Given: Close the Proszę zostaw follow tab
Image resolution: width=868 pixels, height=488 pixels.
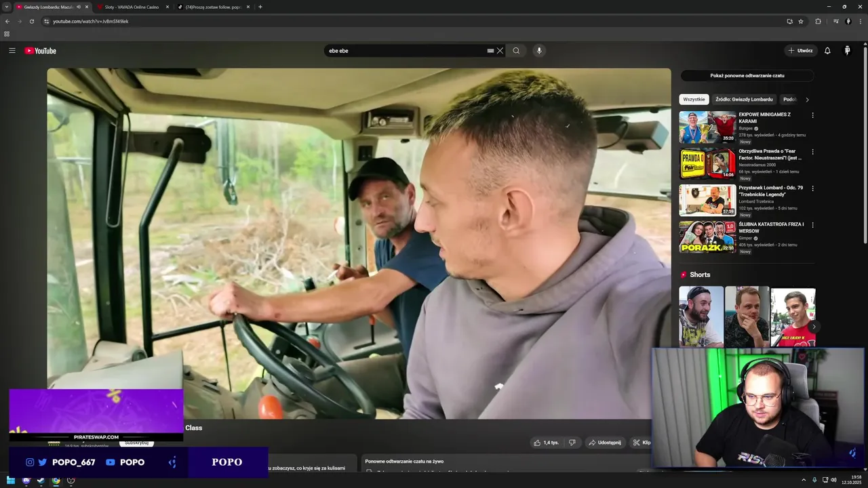Looking at the screenshot, I should 248,7.
